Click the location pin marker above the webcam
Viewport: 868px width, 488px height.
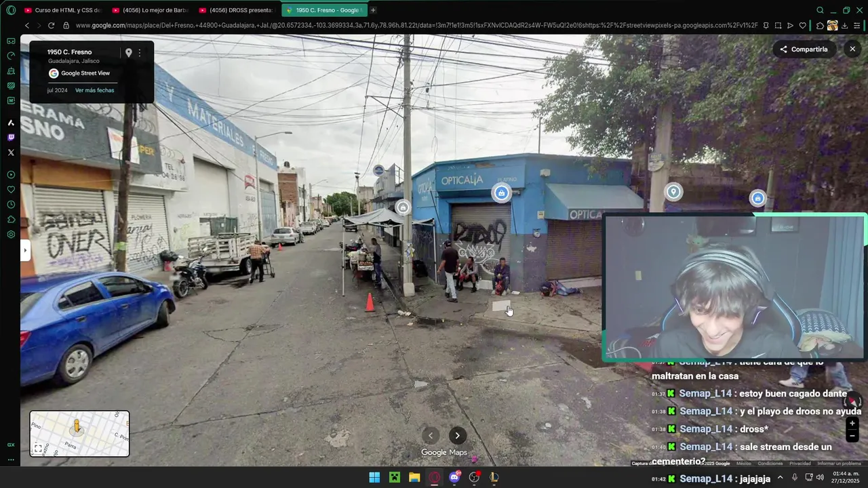pos(673,192)
